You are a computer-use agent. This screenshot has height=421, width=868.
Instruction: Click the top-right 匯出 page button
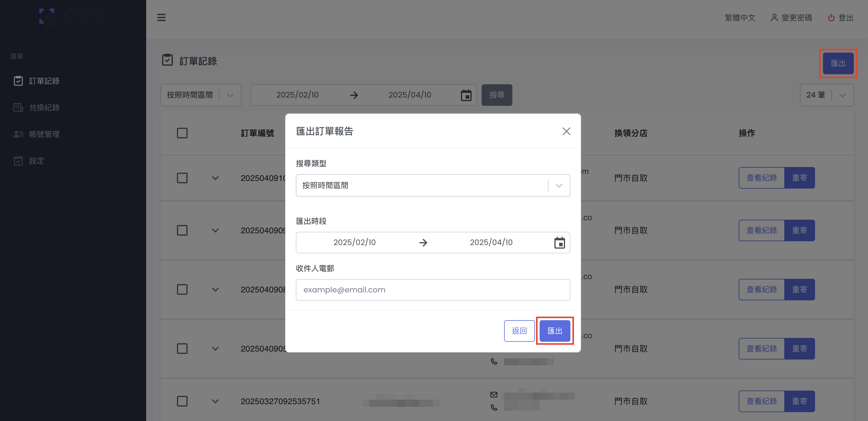point(838,63)
